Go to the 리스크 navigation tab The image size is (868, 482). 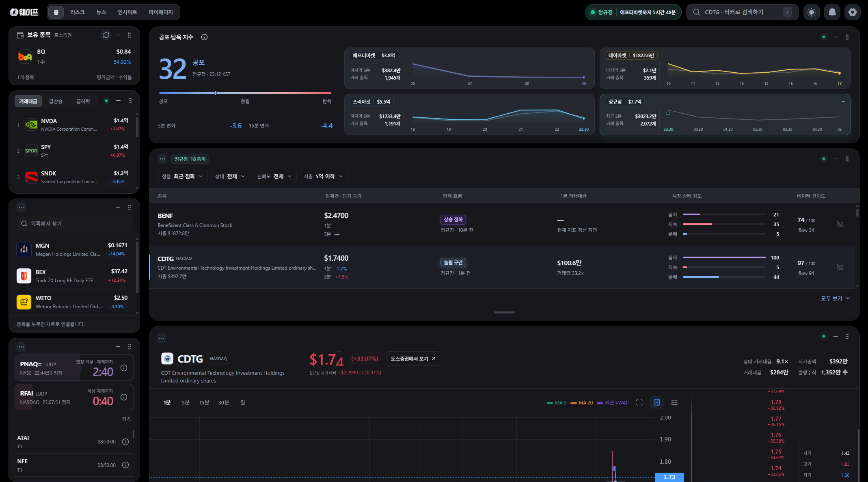pos(77,12)
